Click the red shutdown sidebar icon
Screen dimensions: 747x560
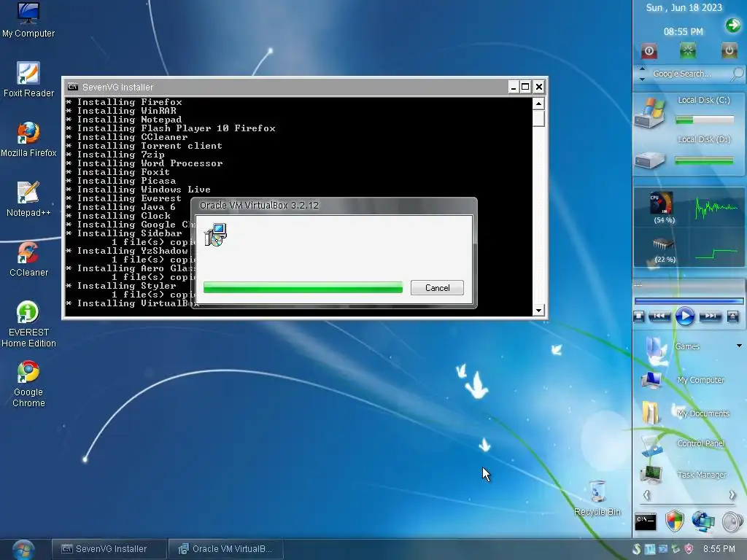coord(649,51)
